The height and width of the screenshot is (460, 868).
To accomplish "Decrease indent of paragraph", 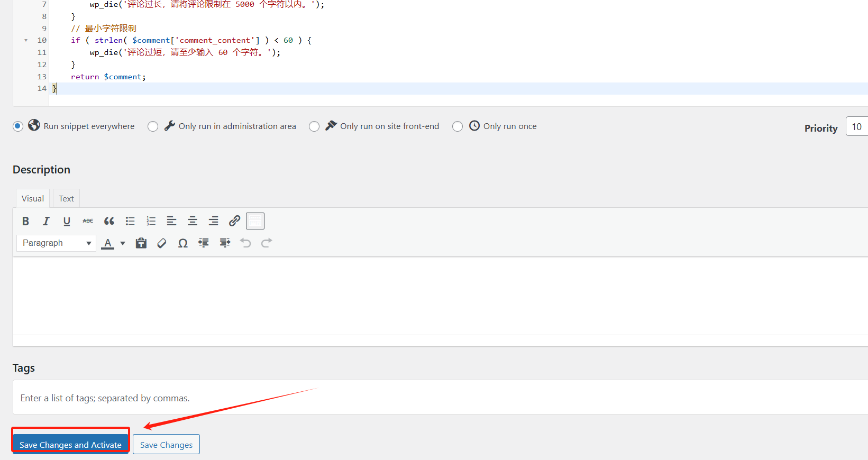I will (x=204, y=243).
